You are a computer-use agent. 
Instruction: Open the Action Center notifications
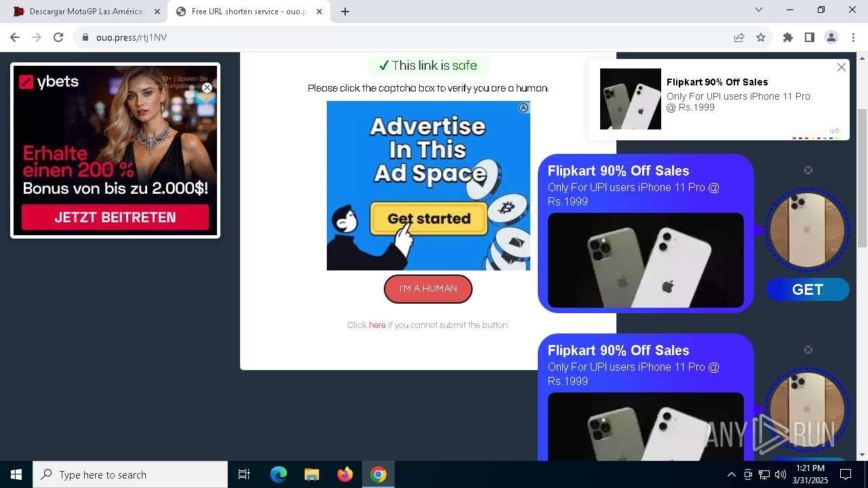(846, 474)
